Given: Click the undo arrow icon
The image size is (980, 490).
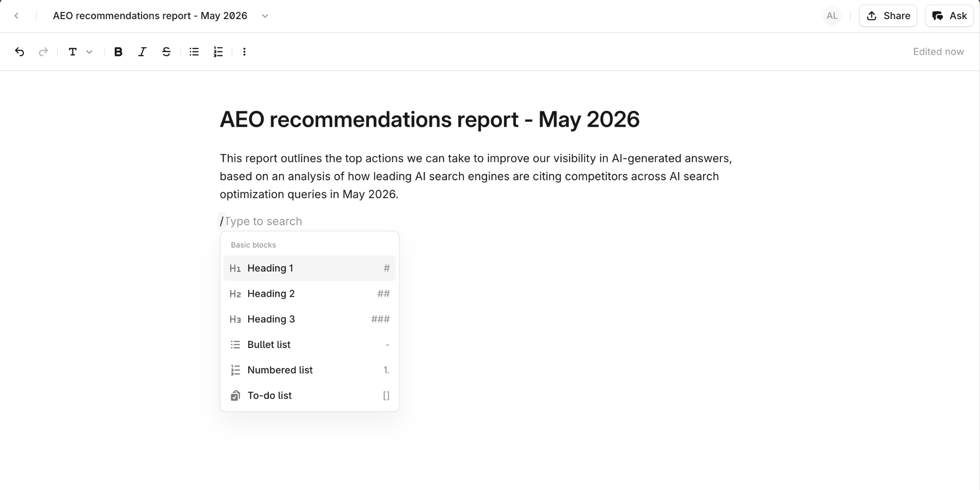Looking at the screenshot, I should point(20,52).
